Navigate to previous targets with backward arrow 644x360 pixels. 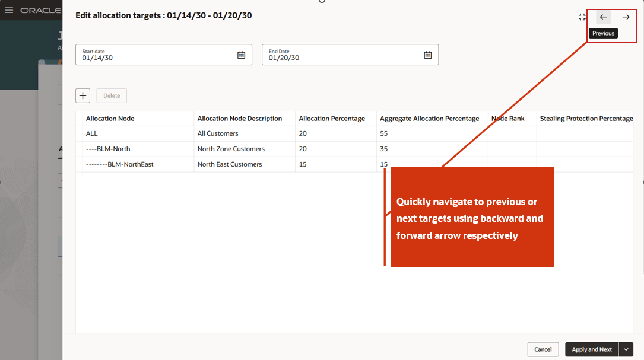[x=603, y=17]
